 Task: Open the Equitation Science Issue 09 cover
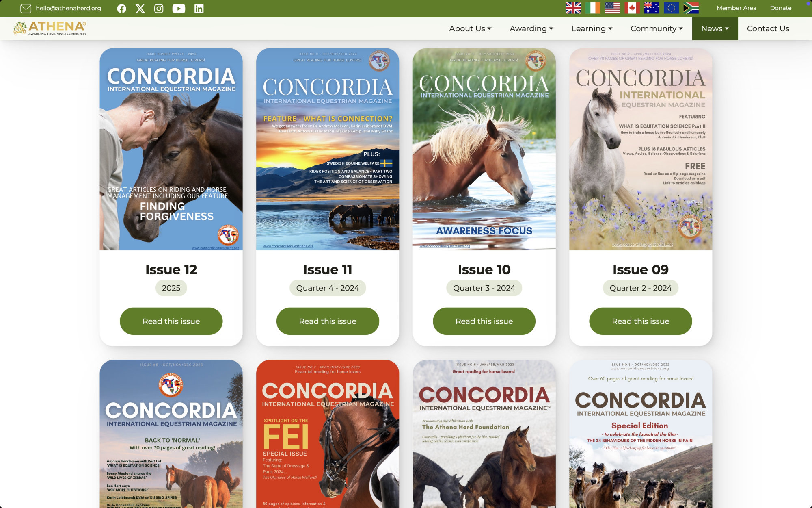coord(641,149)
